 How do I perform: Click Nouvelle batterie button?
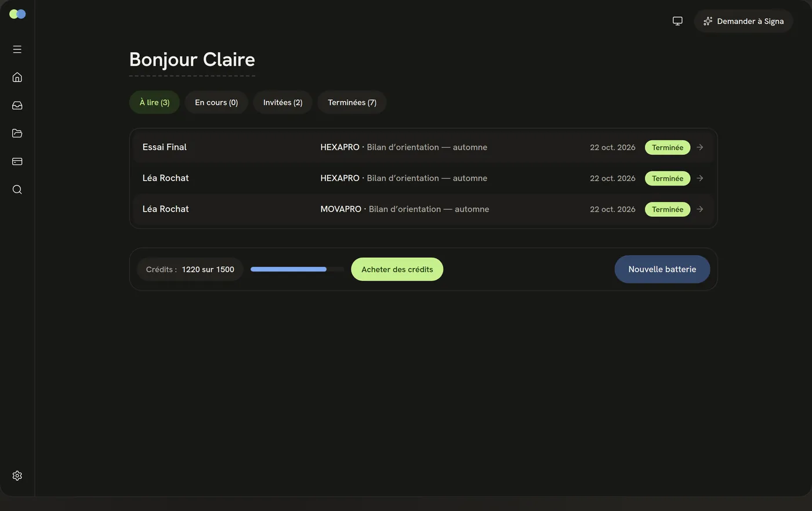[662, 269]
